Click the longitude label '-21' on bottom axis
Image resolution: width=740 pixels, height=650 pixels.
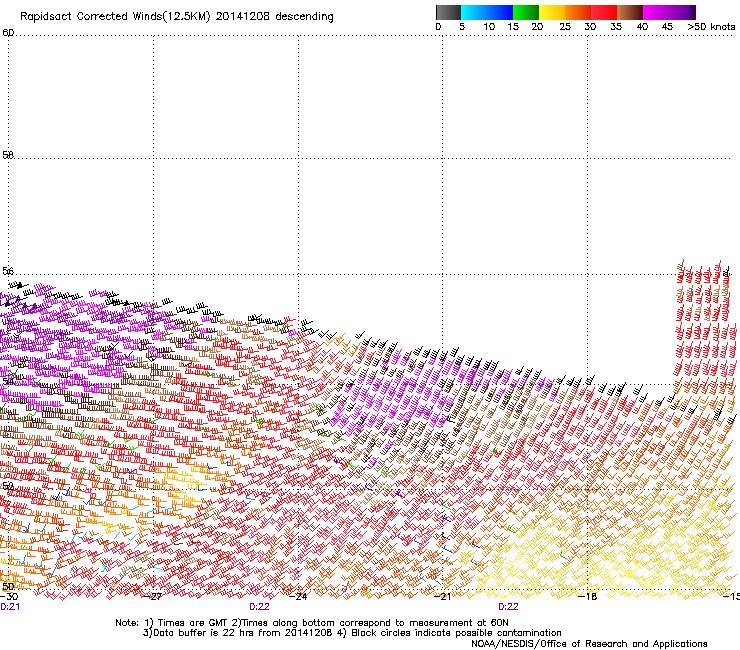(x=442, y=597)
